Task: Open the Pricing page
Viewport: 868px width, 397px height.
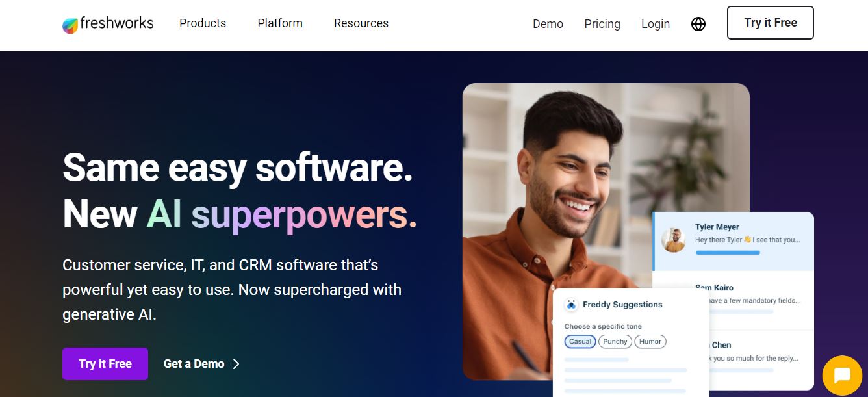Action: [x=602, y=24]
